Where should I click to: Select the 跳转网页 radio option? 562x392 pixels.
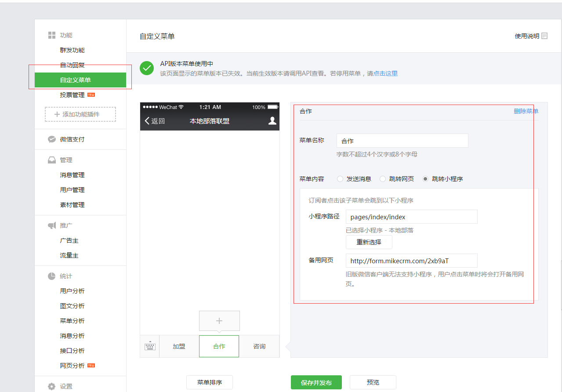383,179
